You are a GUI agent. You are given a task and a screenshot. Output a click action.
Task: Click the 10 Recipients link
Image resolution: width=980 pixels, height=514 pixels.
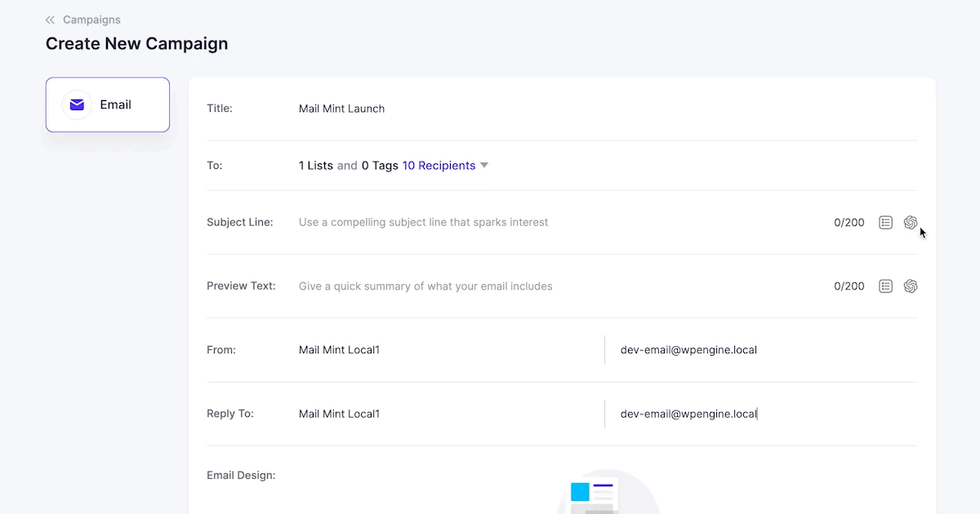tap(439, 166)
